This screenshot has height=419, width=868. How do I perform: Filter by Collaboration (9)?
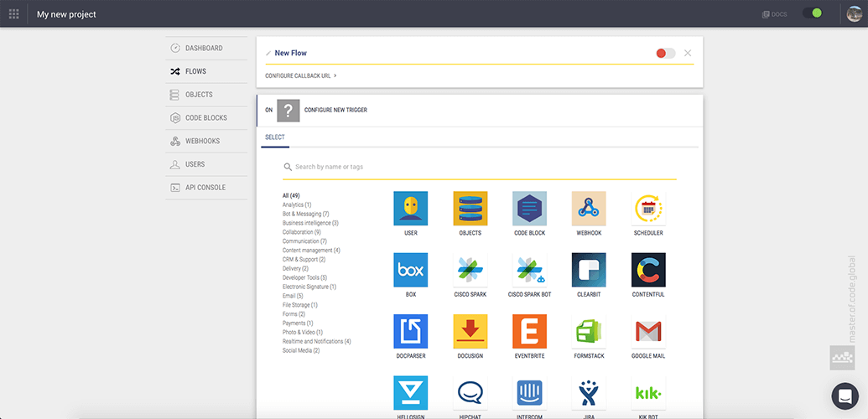click(302, 232)
